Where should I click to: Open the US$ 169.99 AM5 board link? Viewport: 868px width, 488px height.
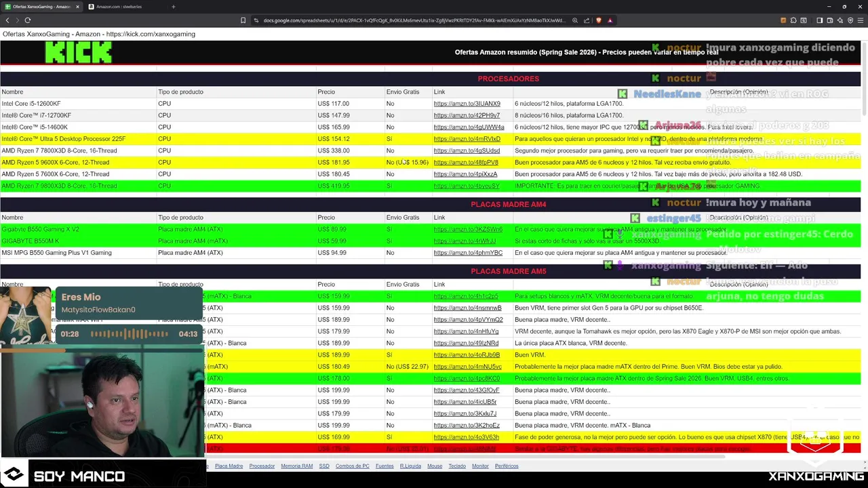point(466,437)
